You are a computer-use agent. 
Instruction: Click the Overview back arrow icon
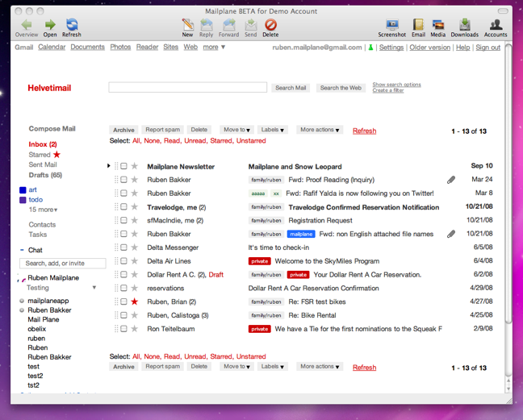(x=27, y=25)
